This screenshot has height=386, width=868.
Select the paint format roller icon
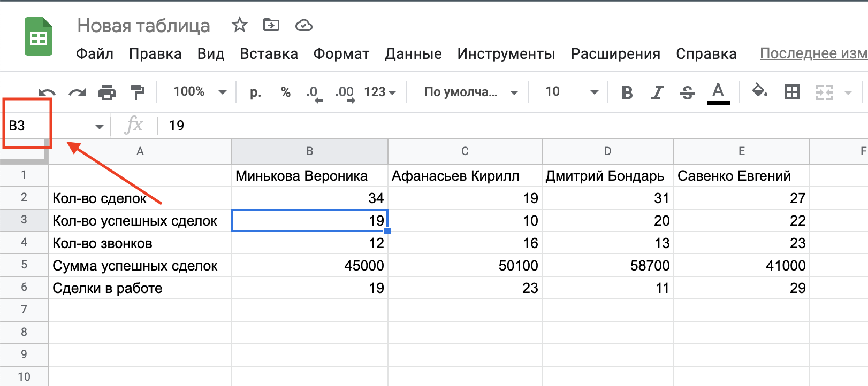[x=138, y=92]
